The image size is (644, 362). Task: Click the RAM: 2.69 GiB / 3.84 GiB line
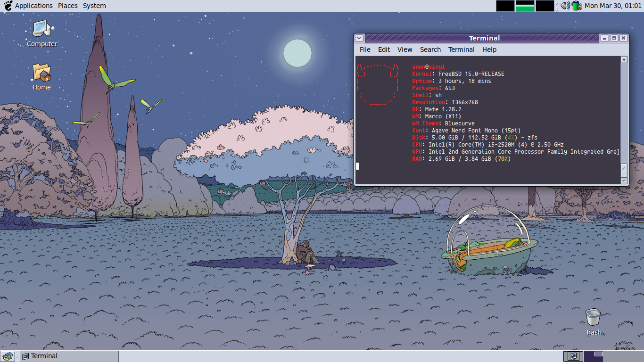(x=462, y=159)
